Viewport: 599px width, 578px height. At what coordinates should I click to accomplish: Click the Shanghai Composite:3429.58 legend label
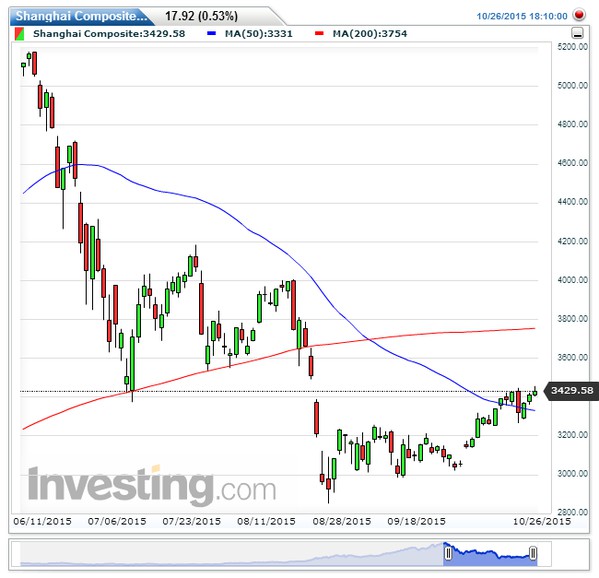[x=109, y=34]
